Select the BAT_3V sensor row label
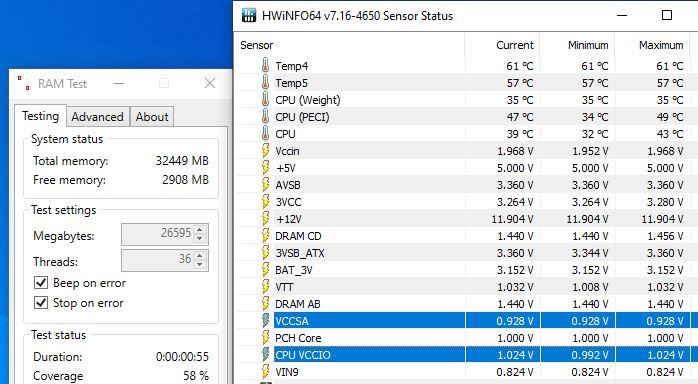 (x=293, y=270)
